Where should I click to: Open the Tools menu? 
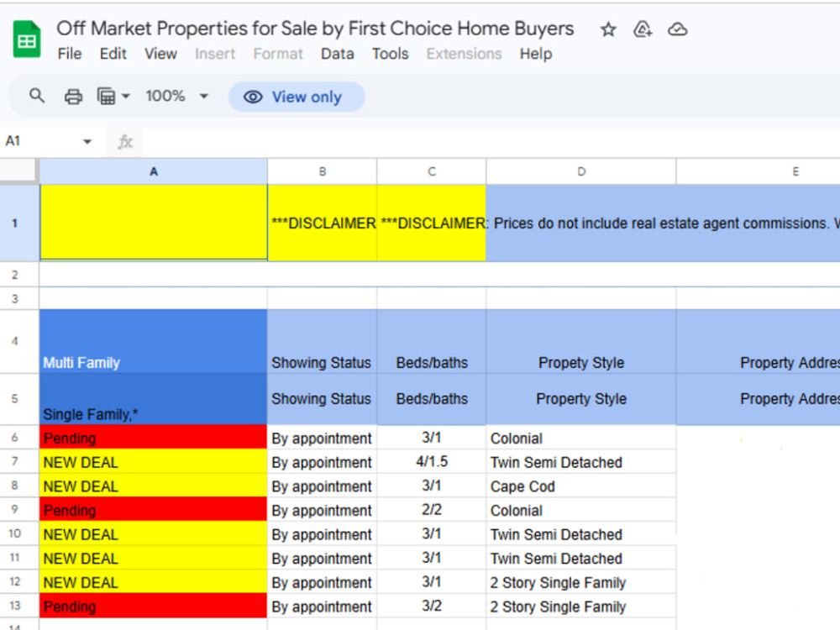point(391,54)
